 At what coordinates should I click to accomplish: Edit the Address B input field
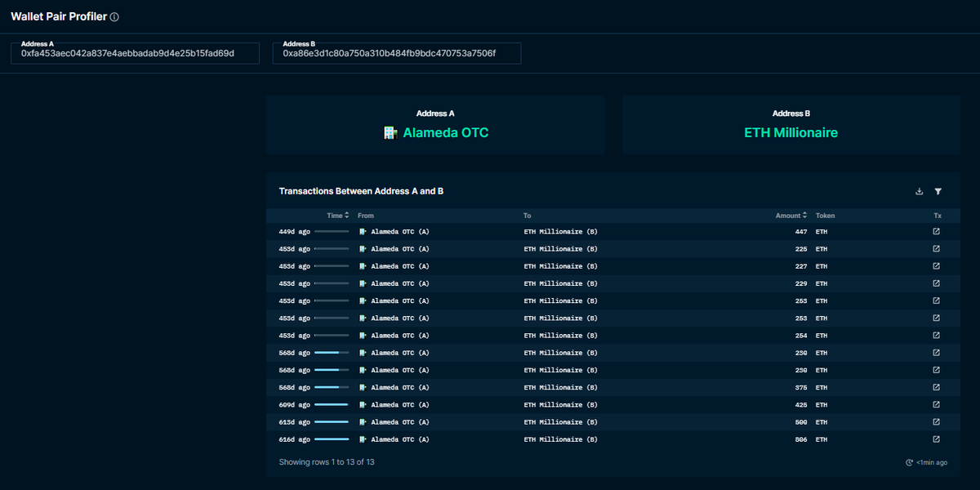[x=397, y=53]
